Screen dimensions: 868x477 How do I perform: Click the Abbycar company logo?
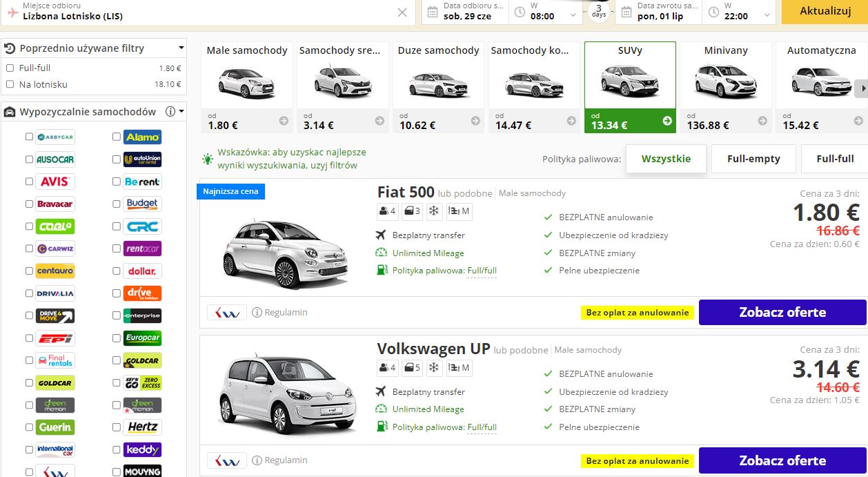(x=55, y=137)
